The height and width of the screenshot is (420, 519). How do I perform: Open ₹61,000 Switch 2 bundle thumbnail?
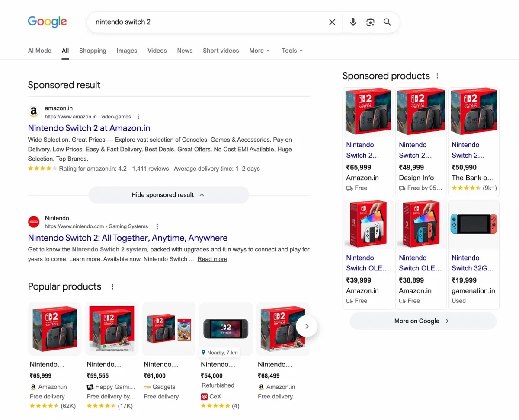(x=169, y=329)
